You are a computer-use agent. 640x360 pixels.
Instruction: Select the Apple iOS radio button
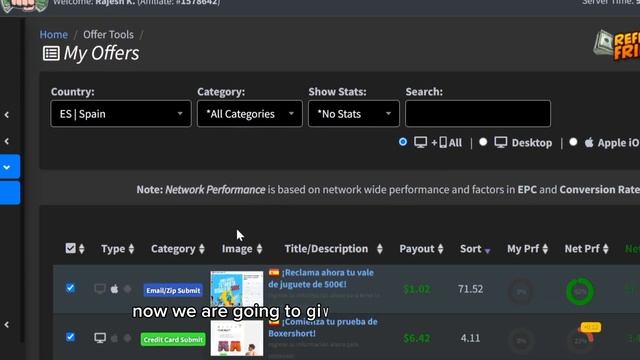coord(573,142)
